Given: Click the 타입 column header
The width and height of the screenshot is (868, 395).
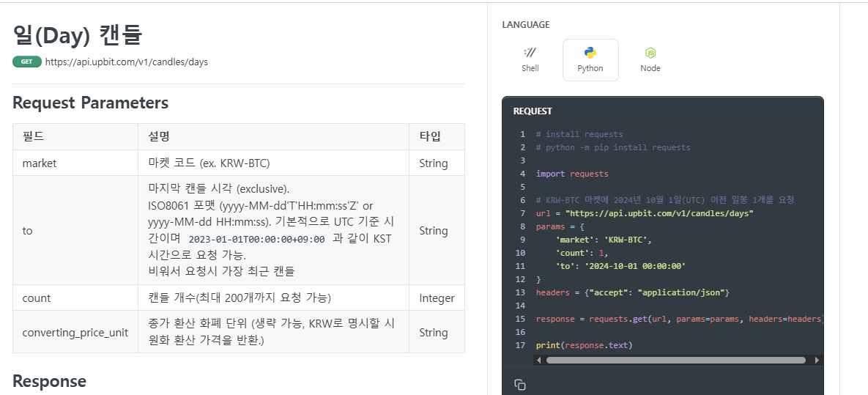Looking at the screenshot, I should tap(437, 137).
